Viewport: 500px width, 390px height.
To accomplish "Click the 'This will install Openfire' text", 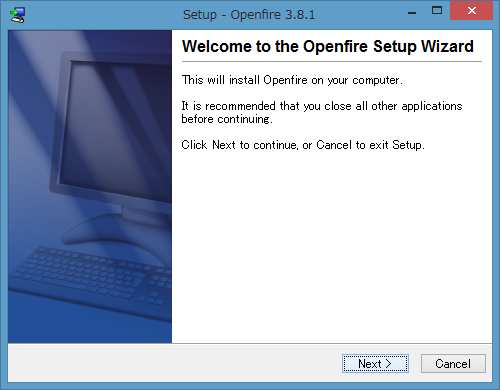I will pos(292,80).
